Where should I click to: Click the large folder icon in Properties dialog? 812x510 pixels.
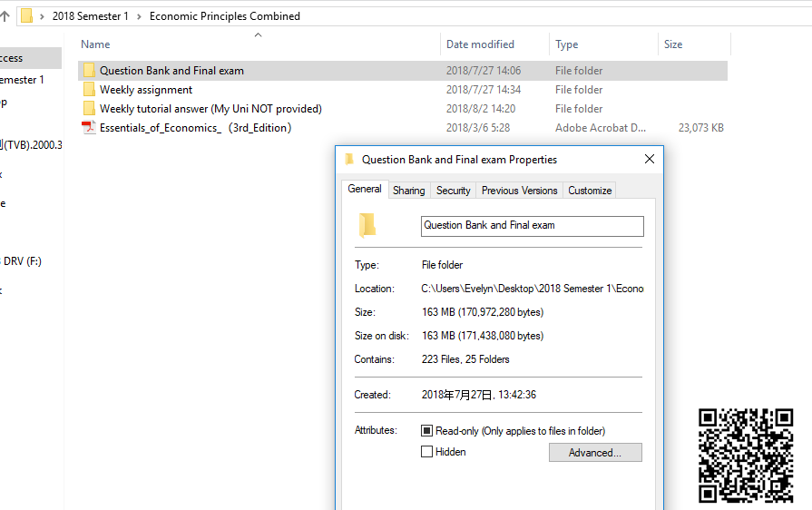(367, 225)
